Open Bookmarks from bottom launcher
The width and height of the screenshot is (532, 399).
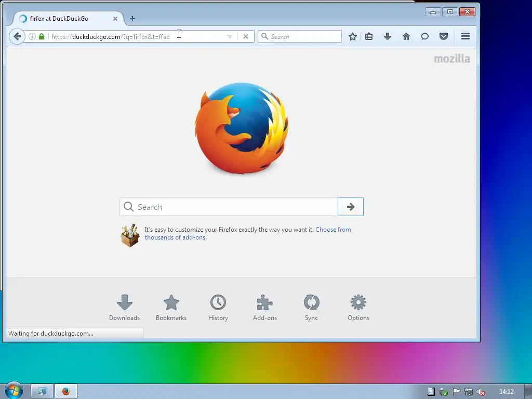pyautogui.click(x=171, y=308)
